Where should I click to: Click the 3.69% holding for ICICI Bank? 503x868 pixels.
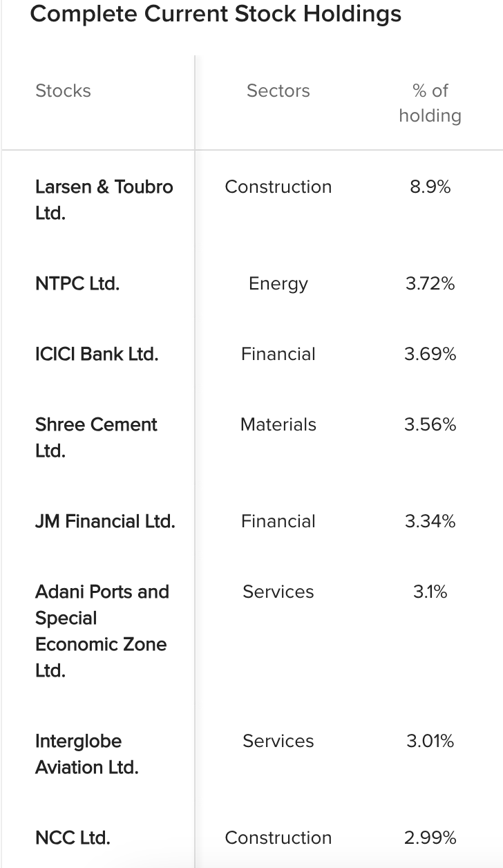click(430, 354)
